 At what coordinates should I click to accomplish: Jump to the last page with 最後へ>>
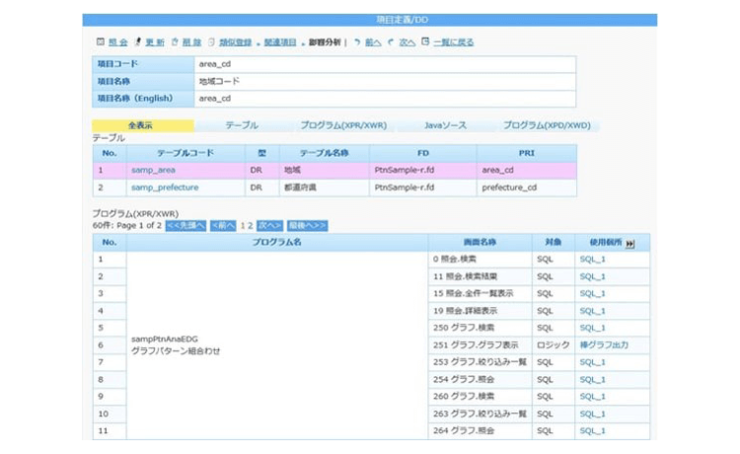click(307, 226)
